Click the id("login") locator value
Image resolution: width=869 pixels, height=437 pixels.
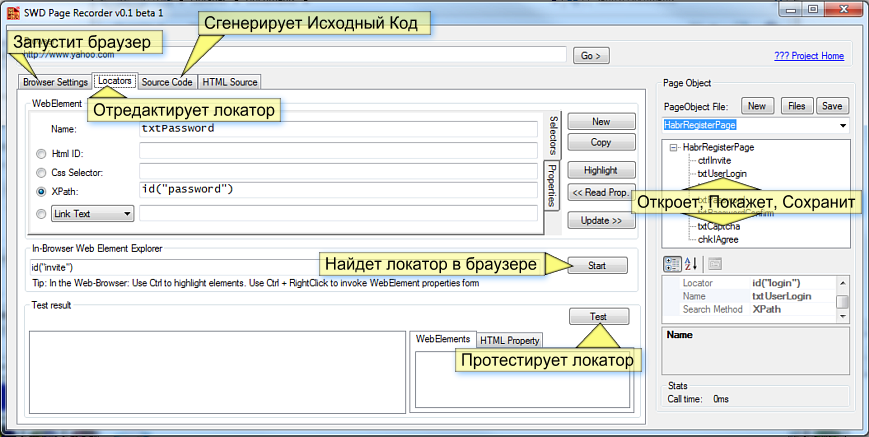tap(776, 283)
